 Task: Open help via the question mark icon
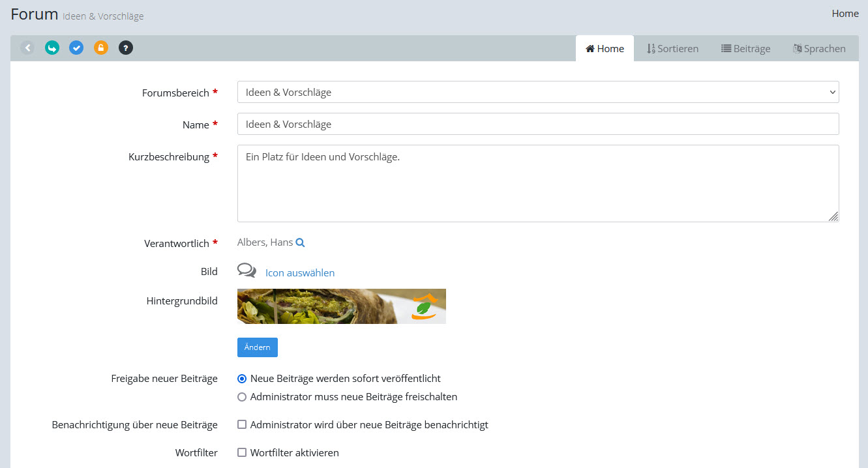(x=126, y=48)
